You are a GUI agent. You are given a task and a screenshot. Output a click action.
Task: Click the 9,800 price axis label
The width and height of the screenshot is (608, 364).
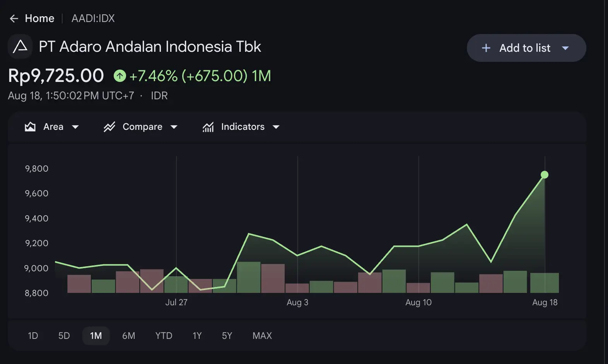[37, 168]
